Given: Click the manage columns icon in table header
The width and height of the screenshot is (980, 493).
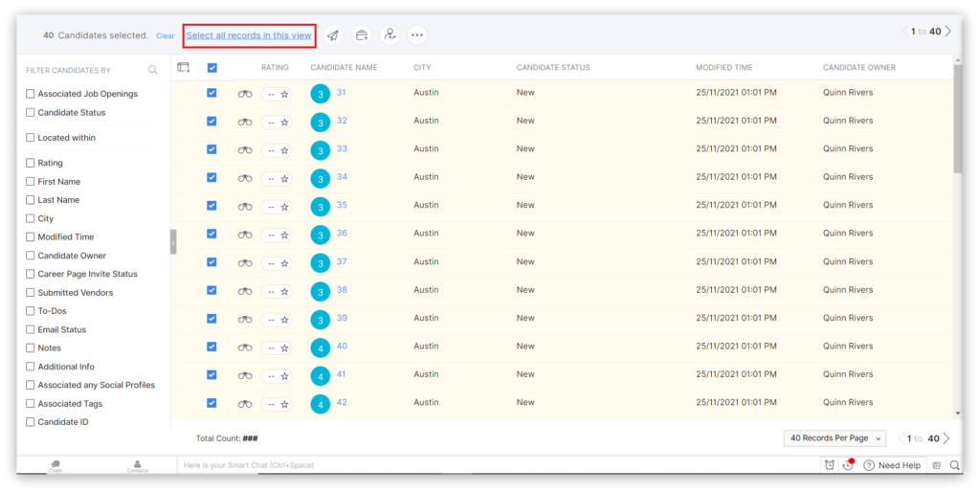Looking at the screenshot, I should (x=184, y=68).
